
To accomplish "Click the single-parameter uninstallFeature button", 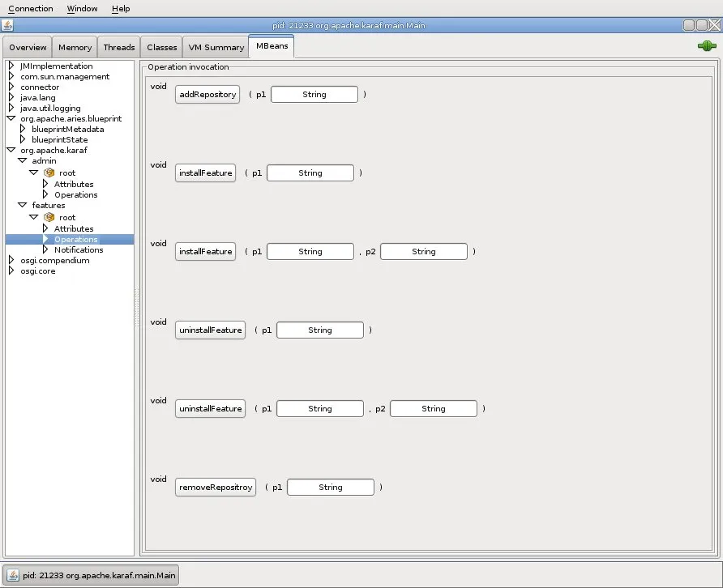I will coord(210,330).
